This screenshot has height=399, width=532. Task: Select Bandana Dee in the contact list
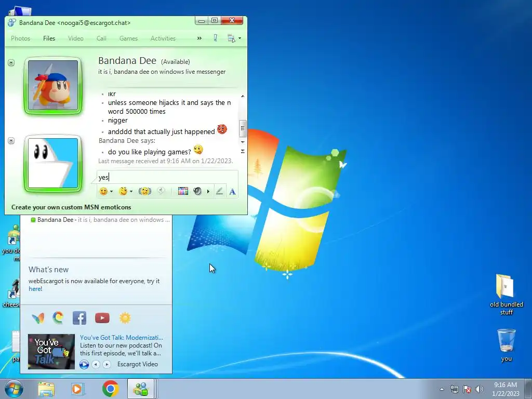100,220
